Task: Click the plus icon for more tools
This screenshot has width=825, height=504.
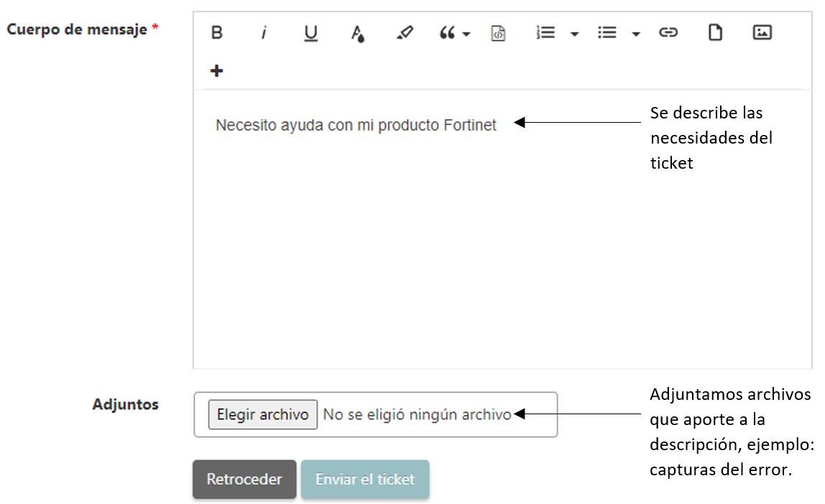Action: 216,71
